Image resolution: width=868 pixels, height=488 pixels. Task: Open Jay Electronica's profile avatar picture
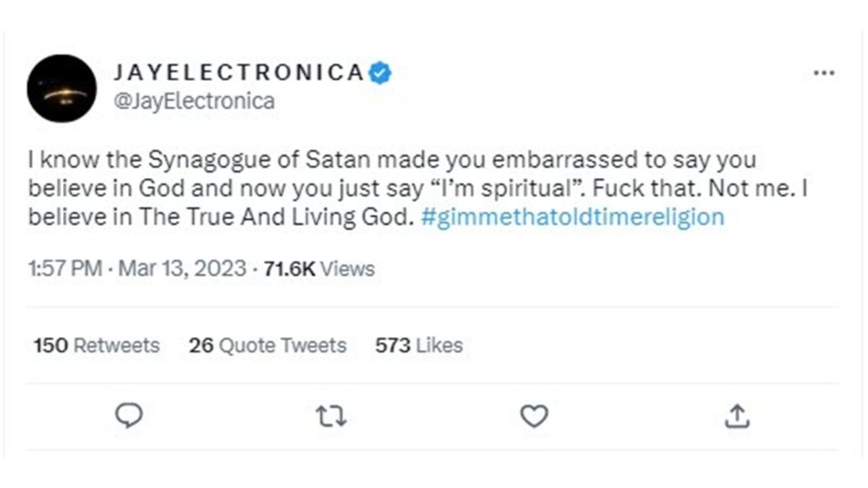(x=61, y=88)
